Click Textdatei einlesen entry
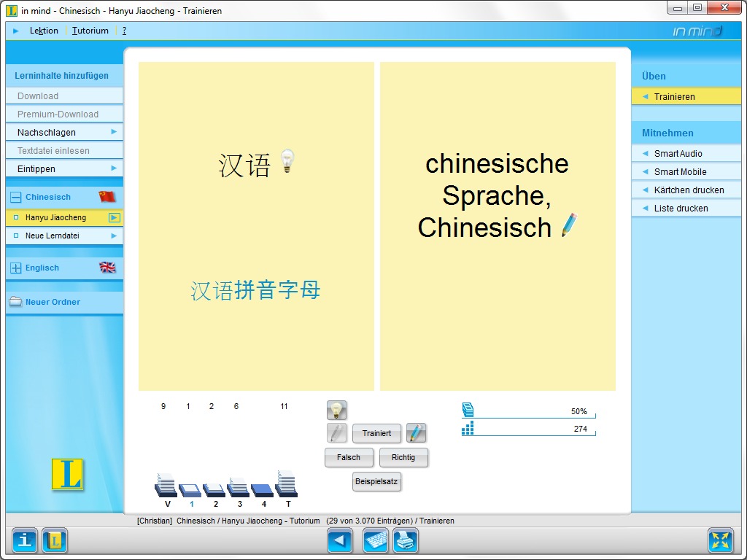Viewport: 747px width, 560px height. click(64, 150)
